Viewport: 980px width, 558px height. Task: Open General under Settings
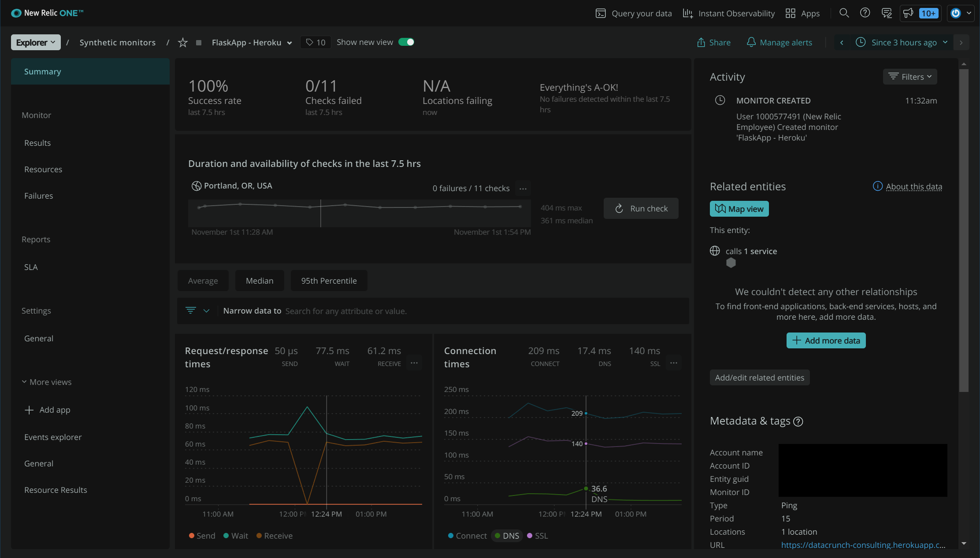point(39,338)
